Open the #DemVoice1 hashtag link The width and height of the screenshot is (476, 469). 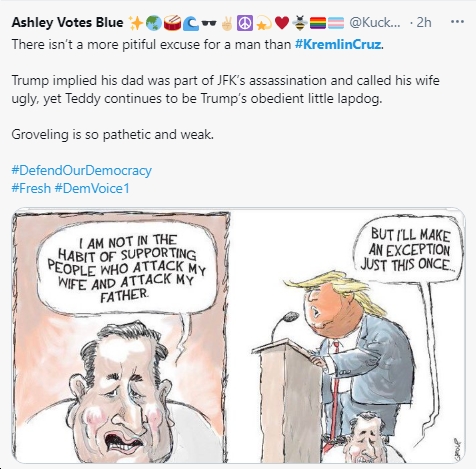point(92,188)
